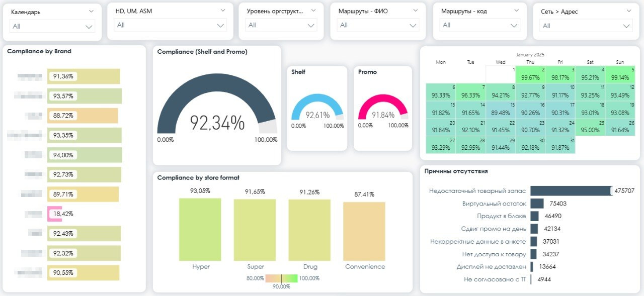The image size is (644, 296).
Task: Click the 475707 value label
Action: (624, 191)
